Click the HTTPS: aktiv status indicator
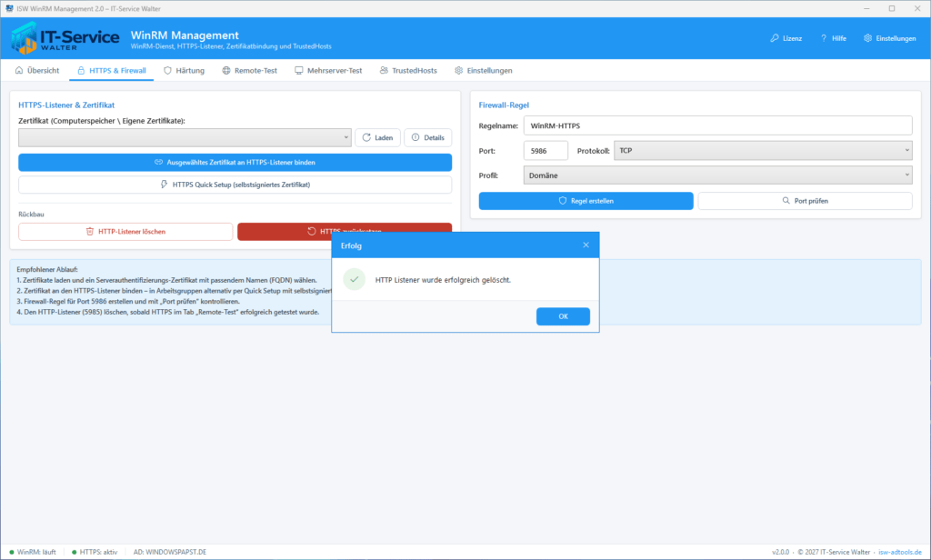Viewport: 931px width, 560px height. point(95,553)
